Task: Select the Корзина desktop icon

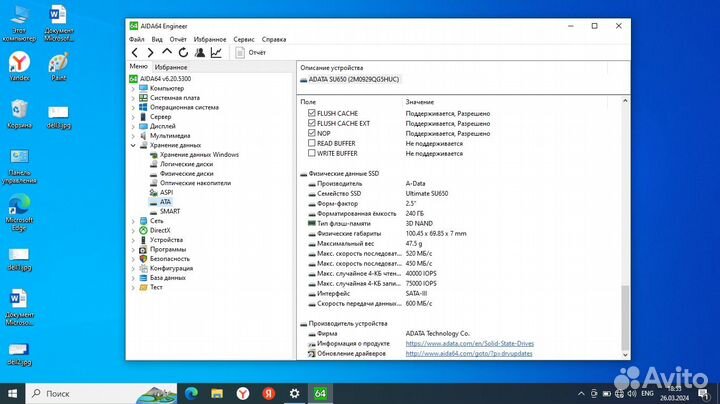Action: [x=19, y=114]
